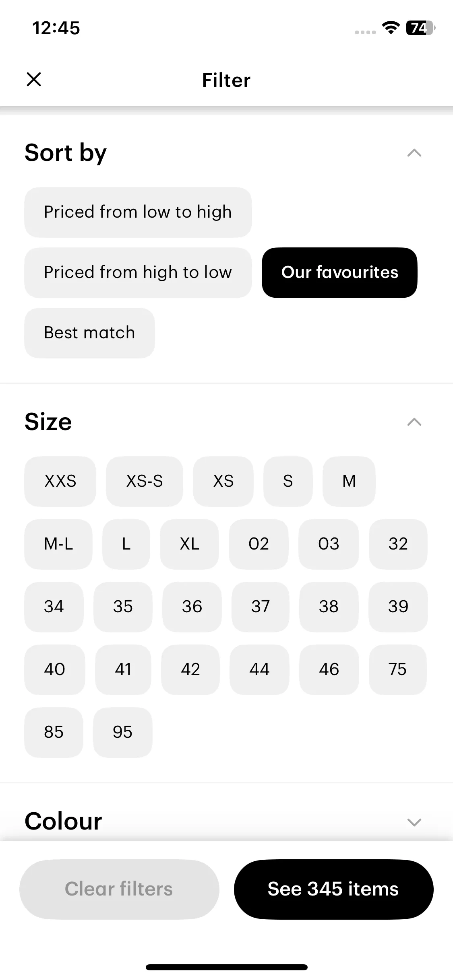Select size XL chip

pos(190,544)
